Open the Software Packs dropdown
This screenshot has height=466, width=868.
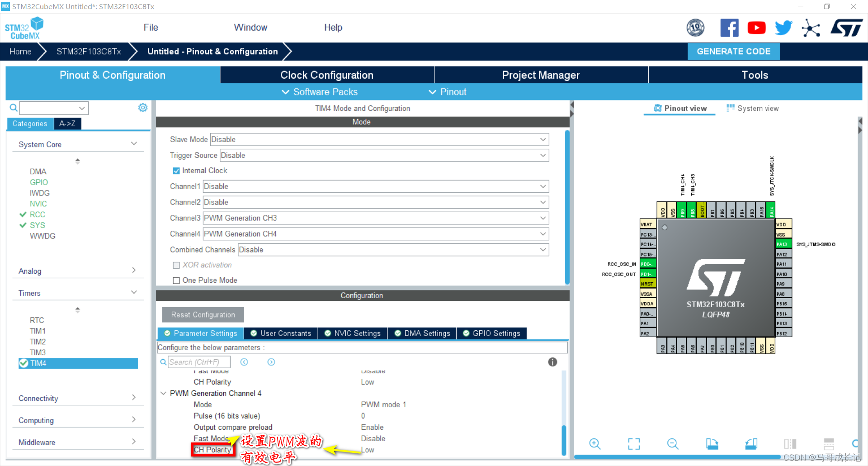click(320, 92)
